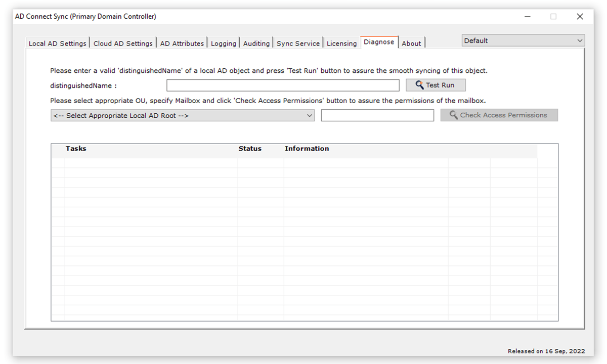Open the Select Appropriate Local AD Root dropdown
Screen dimensions: 607x364
[x=183, y=115]
